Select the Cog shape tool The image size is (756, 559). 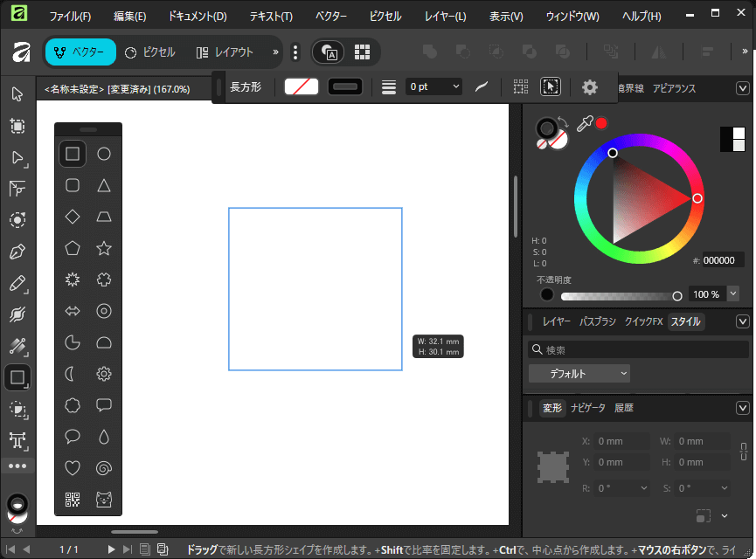pyautogui.click(x=103, y=374)
